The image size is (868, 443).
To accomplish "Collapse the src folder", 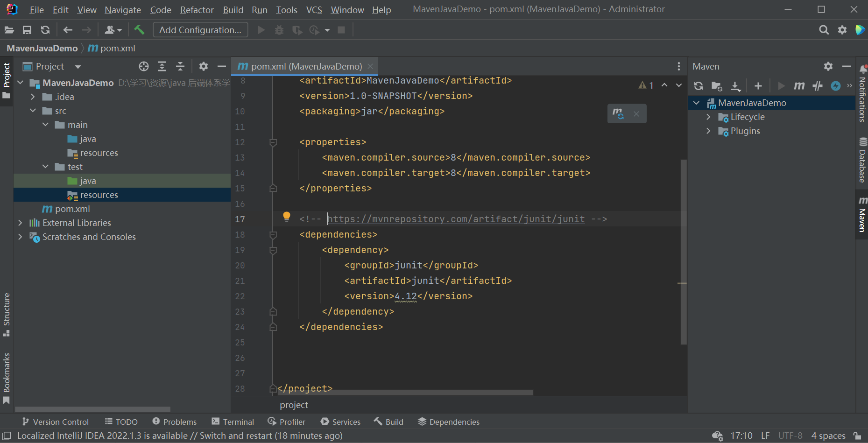I will pyautogui.click(x=33, y=111).
